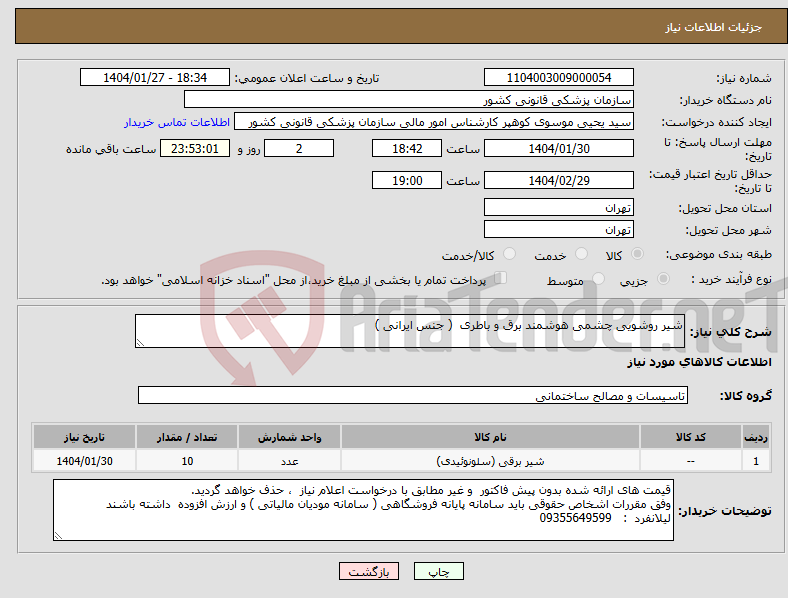Click the goods group field تاسیسات و مصالح ساختمانی

coord(413,395)
